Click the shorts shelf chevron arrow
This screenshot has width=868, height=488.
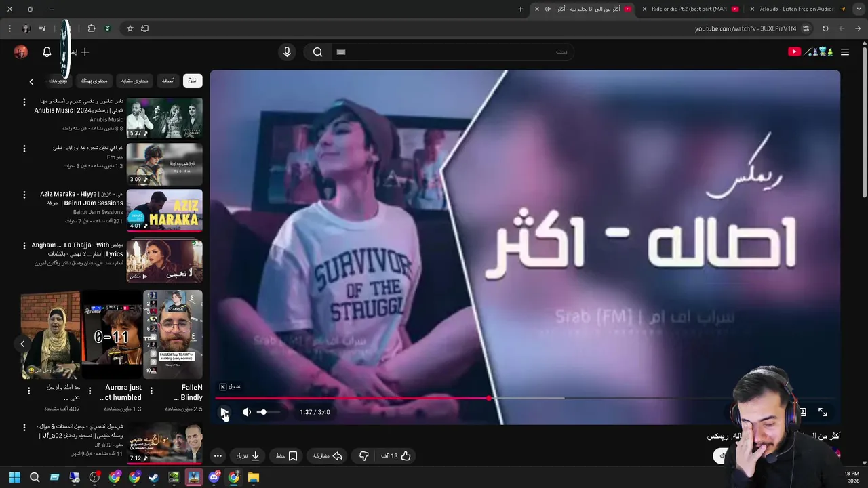pyautogui.click(x=22, y=344)
